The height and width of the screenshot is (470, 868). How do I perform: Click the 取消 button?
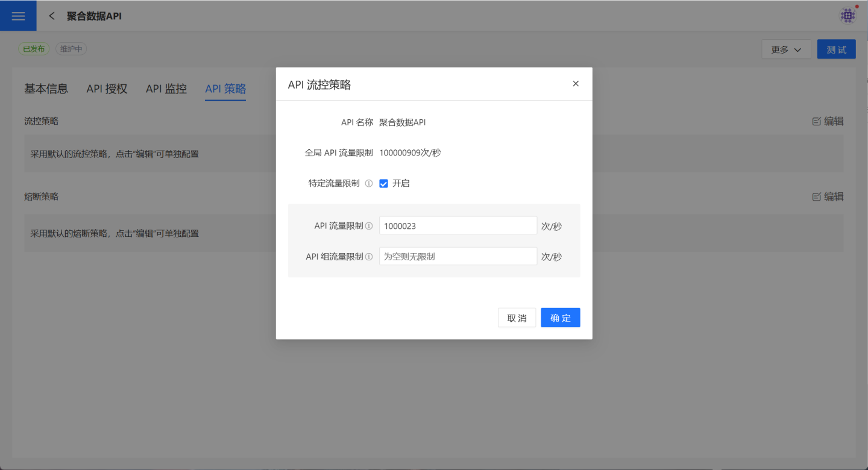click(x=517, y=318)
